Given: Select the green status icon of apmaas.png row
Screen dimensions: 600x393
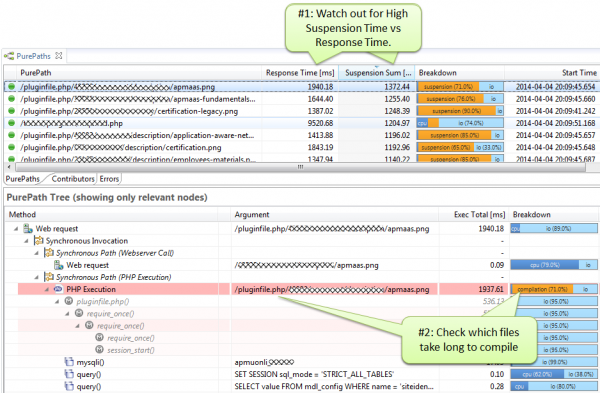Looking at the screenshot, I should point(11,87).
